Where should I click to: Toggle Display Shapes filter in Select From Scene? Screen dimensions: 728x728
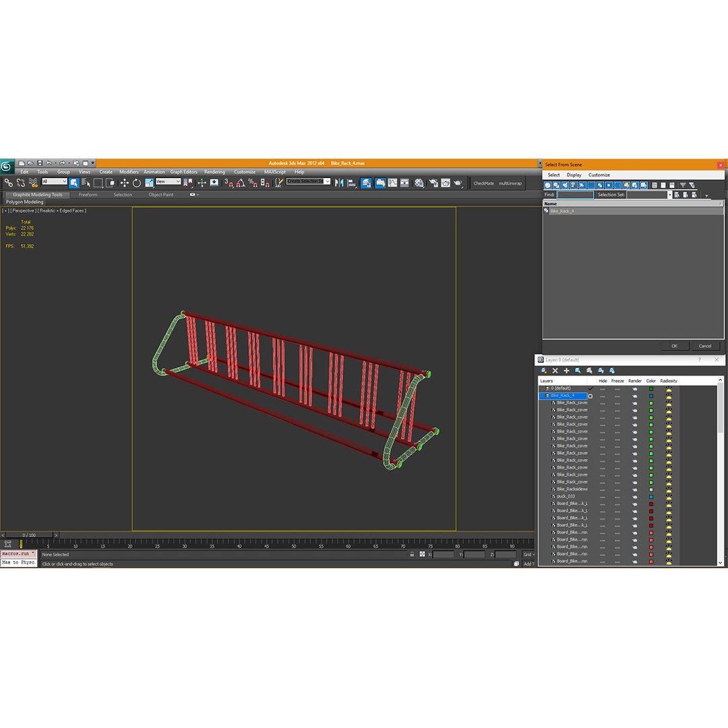click(x=557, y=185)
